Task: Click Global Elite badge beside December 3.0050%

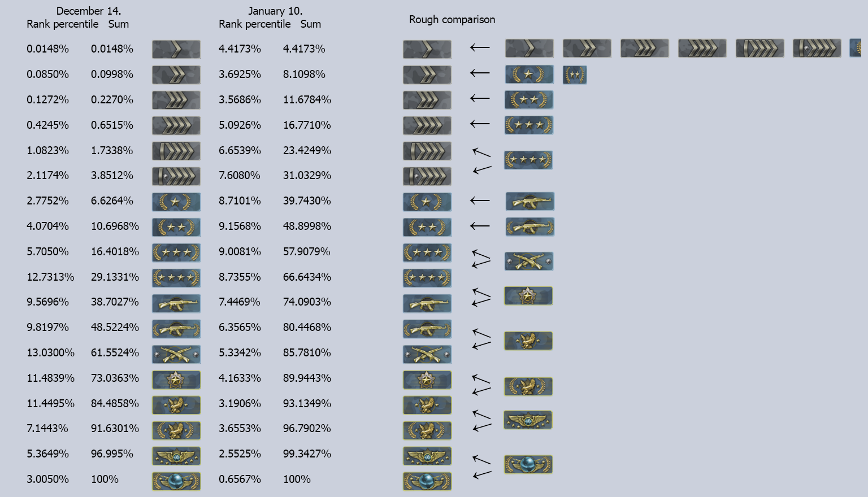Action: pyautogui.click(x=176, y=481)
